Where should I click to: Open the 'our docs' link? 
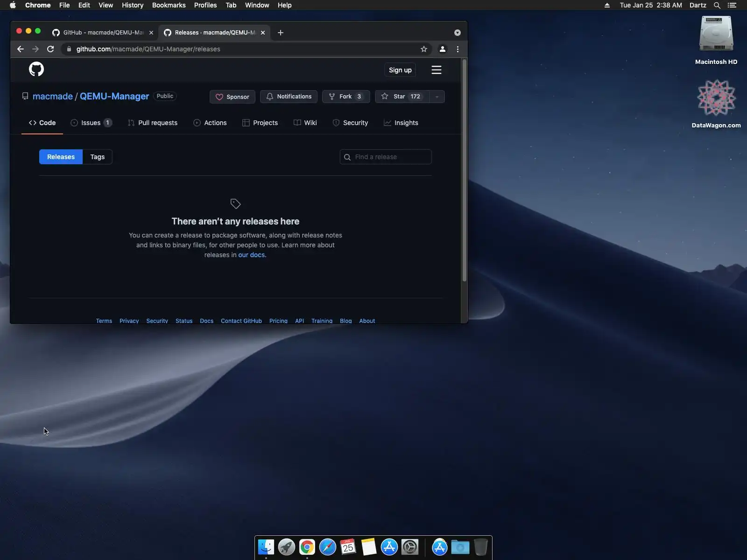tap(252, 255)
